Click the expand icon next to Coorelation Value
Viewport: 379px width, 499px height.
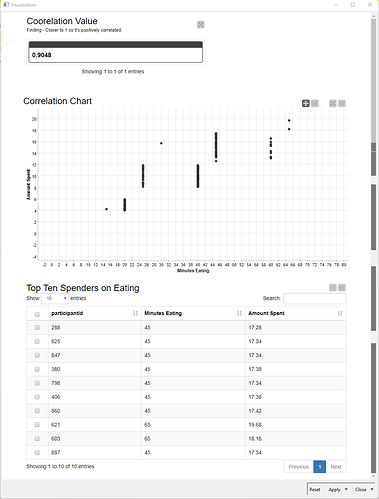pos(201,24)
